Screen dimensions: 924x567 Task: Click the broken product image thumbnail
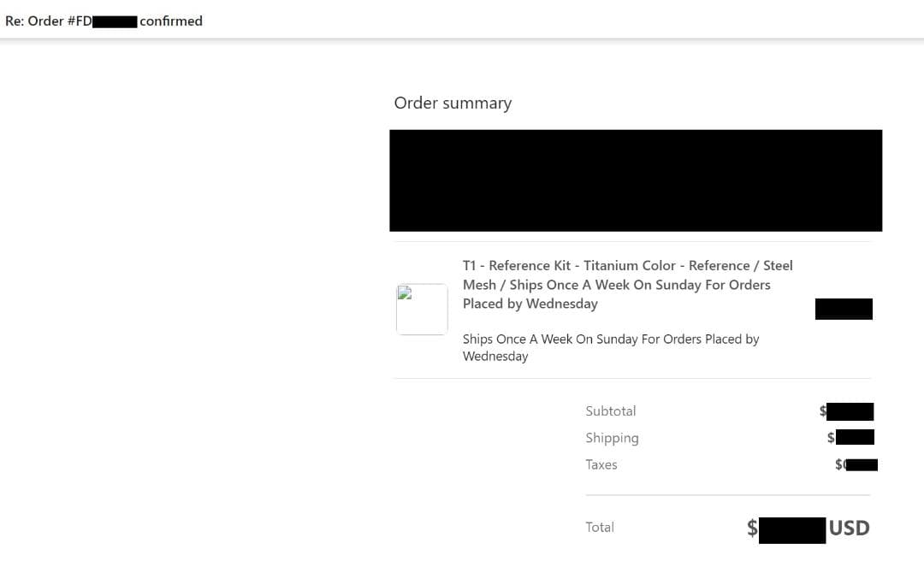point(422,309)
